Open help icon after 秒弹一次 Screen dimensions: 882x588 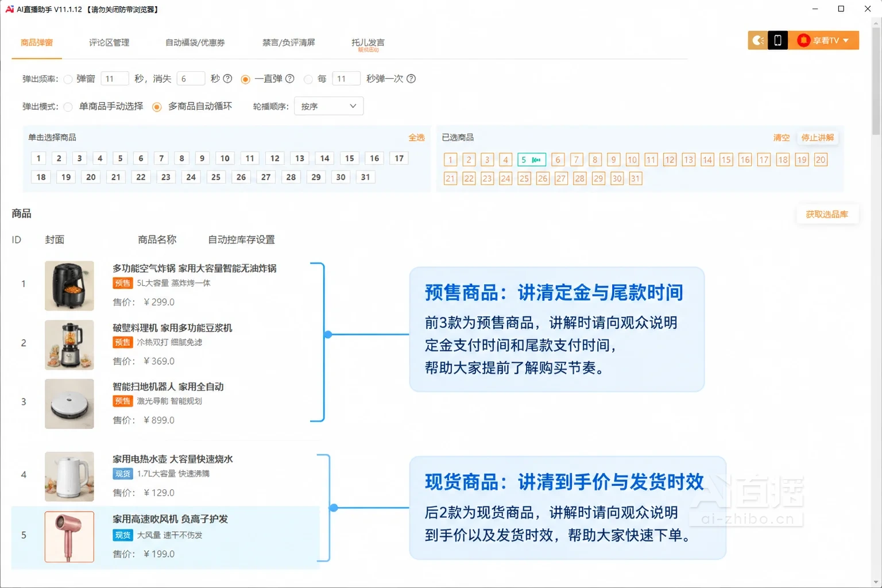click(411, 79)
